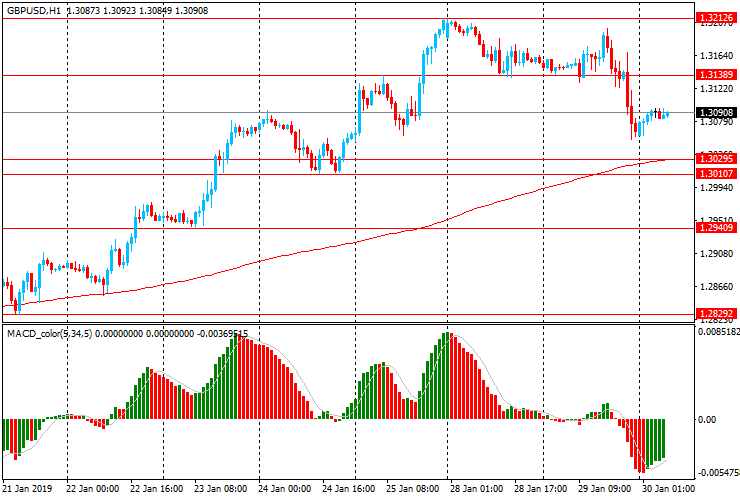
Task: Select the 24 Jan 16:00 time label
Action: (348, 489)
